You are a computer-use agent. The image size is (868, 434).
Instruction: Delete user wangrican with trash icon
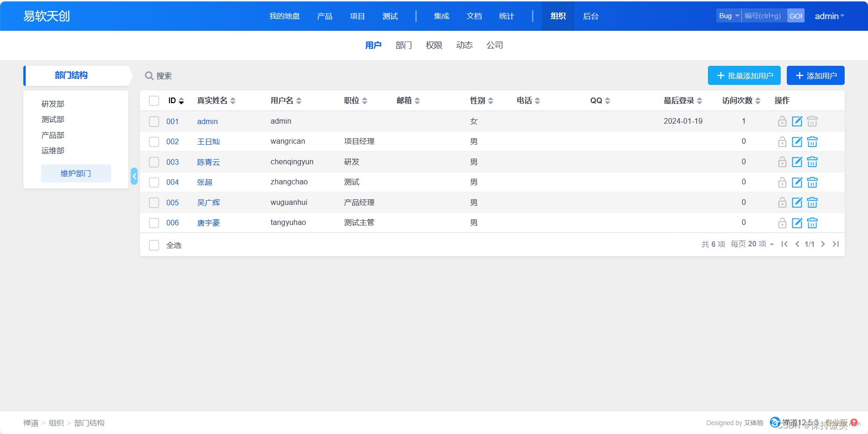point(812,142)
